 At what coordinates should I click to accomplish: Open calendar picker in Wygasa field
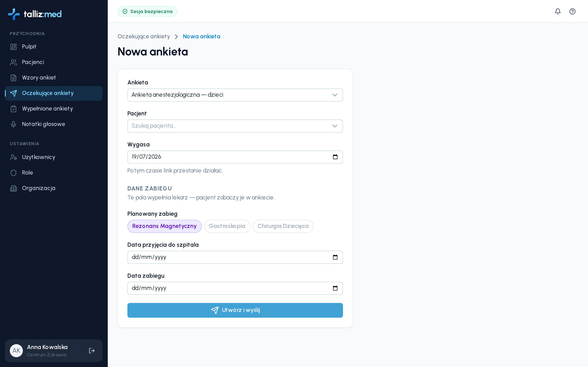(x=335, y=157)
